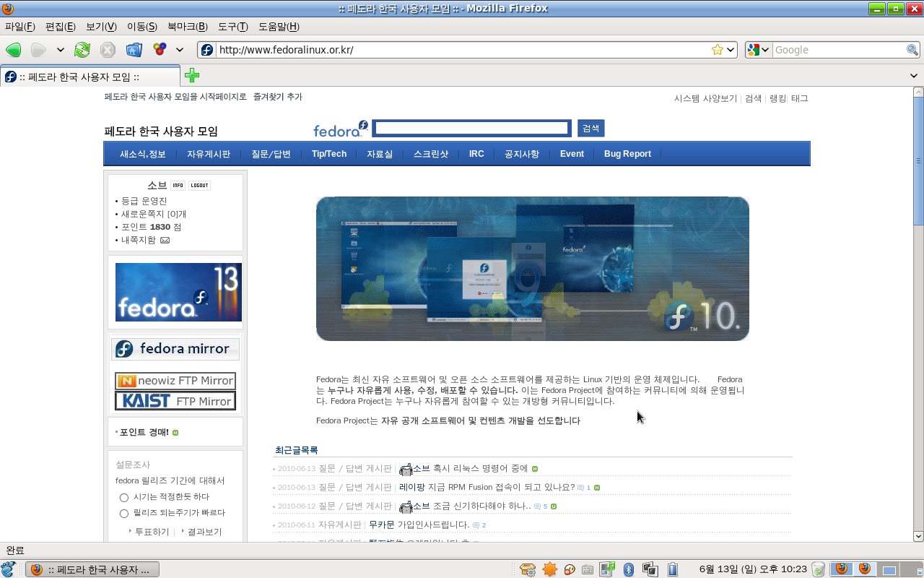Click the orange starburst tray icon

pyautogui.click(x=550, y=569)
